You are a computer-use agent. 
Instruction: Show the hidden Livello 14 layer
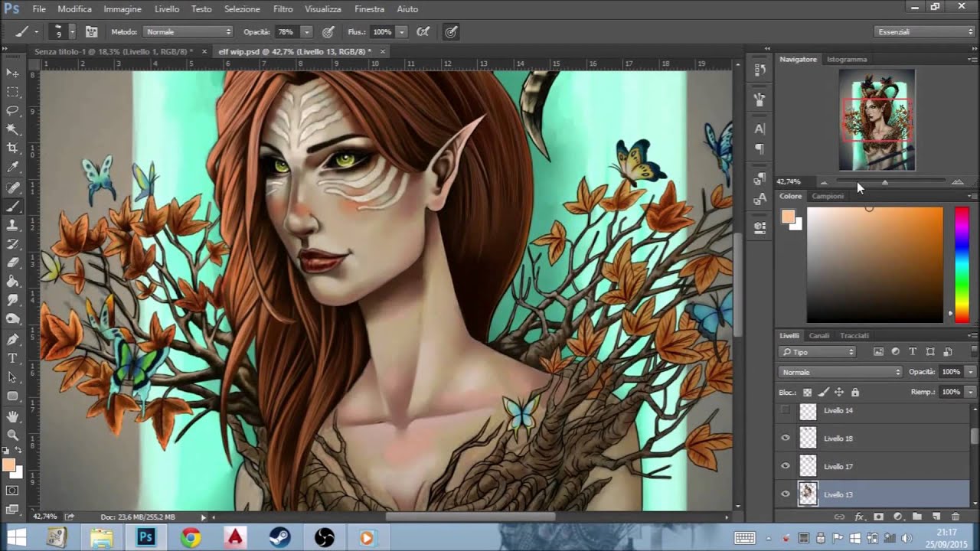click(x=785, y=411)
